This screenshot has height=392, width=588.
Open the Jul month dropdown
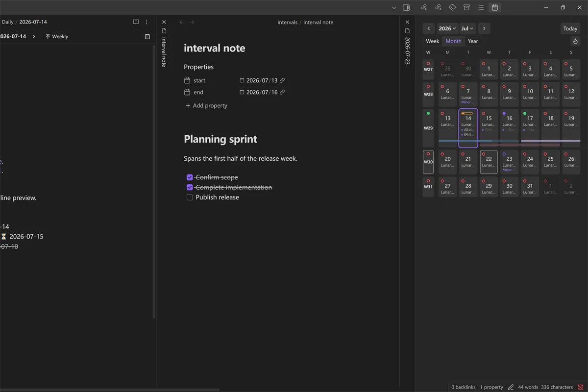[x=467, y=28]
